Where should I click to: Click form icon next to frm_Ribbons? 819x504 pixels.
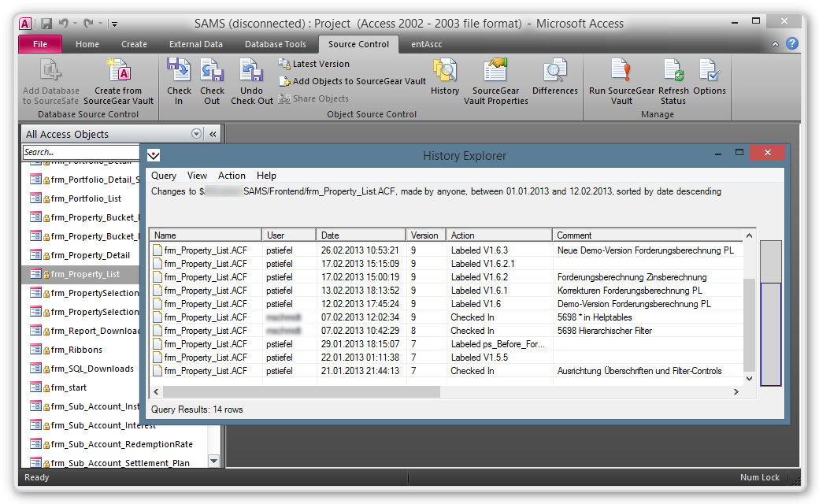[x=35, y=350]
